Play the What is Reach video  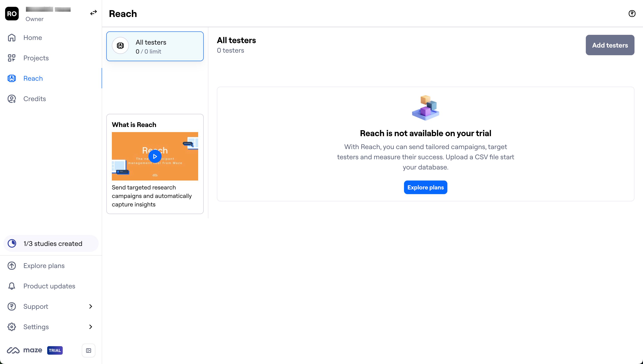point(155,156)
